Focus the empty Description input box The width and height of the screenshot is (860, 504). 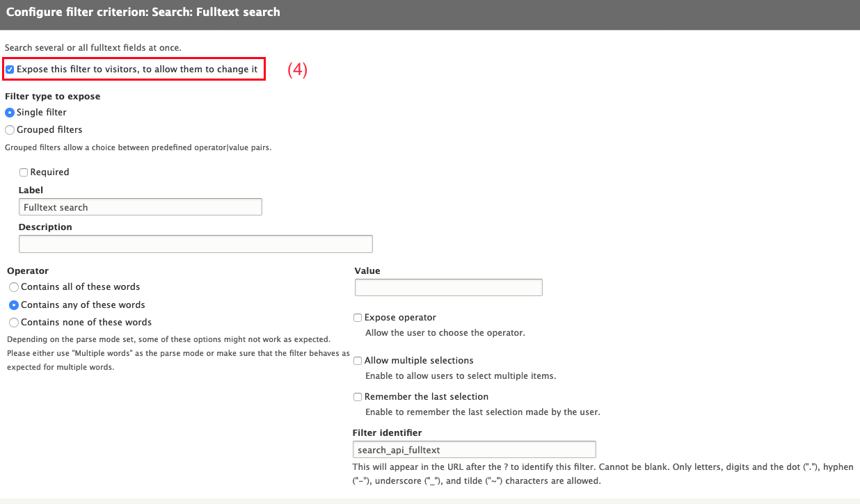(196, 244)
